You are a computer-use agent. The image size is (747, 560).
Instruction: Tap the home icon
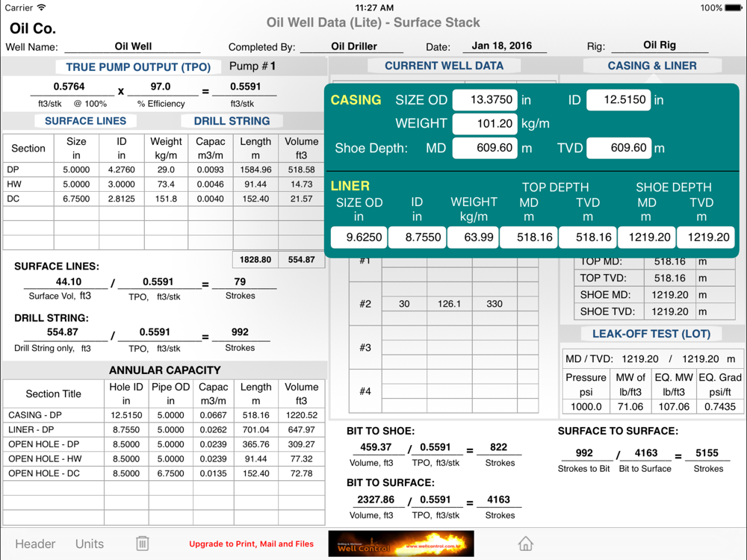(526, 544)
